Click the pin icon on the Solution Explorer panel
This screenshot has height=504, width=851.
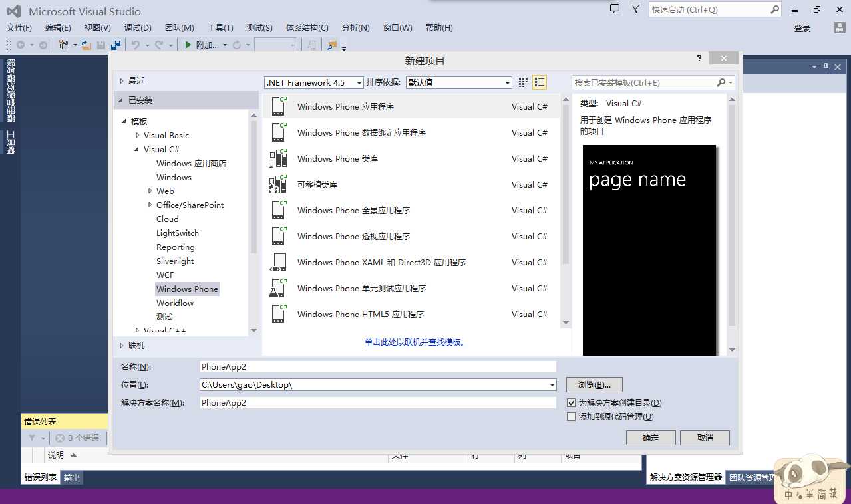click(826, 66)
